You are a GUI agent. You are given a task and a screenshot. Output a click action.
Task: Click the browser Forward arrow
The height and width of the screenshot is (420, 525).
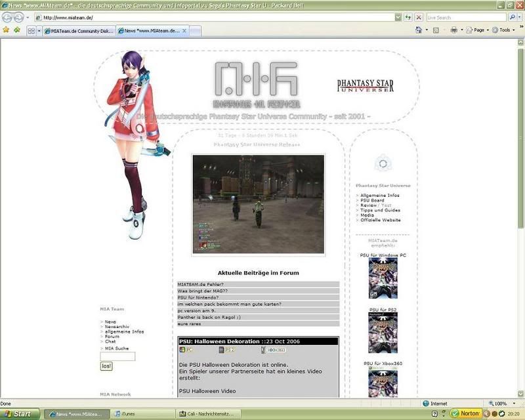click(x=18, y=17)
